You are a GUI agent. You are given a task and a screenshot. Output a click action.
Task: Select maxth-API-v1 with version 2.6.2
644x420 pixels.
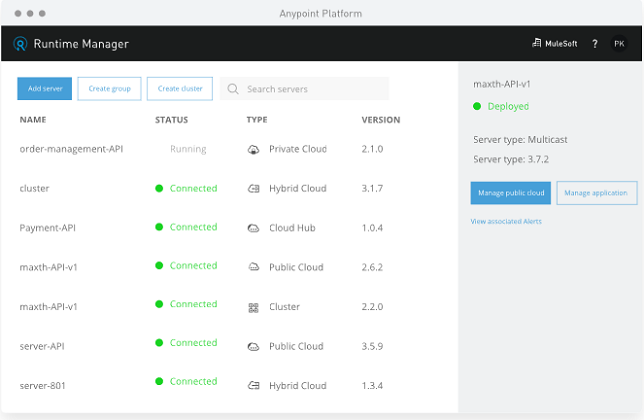tap(48, 267)
